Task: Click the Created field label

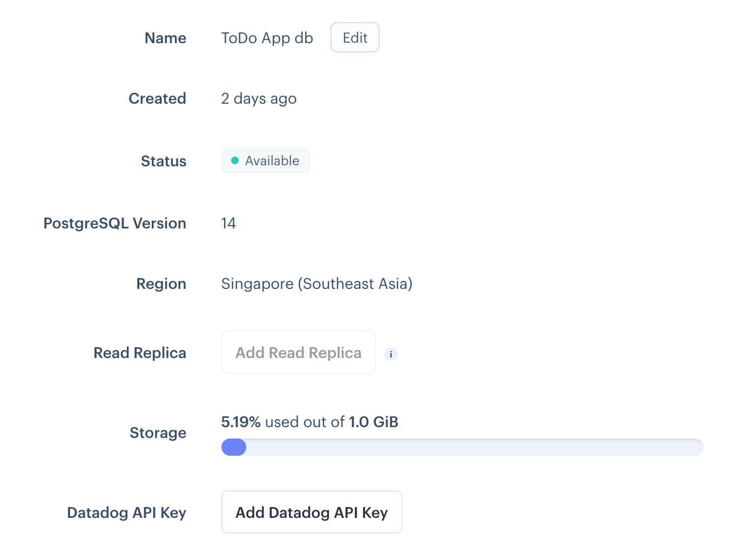Action: [157, 99]
